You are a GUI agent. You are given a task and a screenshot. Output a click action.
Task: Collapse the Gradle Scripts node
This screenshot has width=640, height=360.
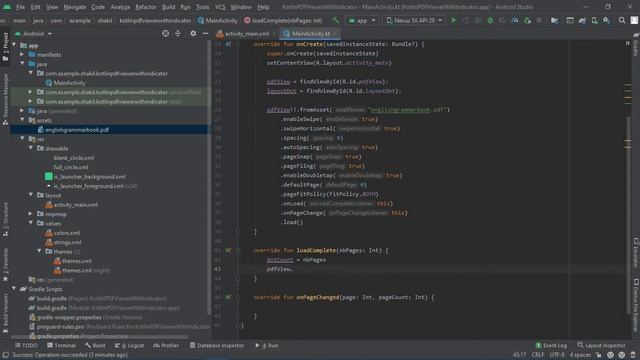pyautogui.click(x=14, y=289)
